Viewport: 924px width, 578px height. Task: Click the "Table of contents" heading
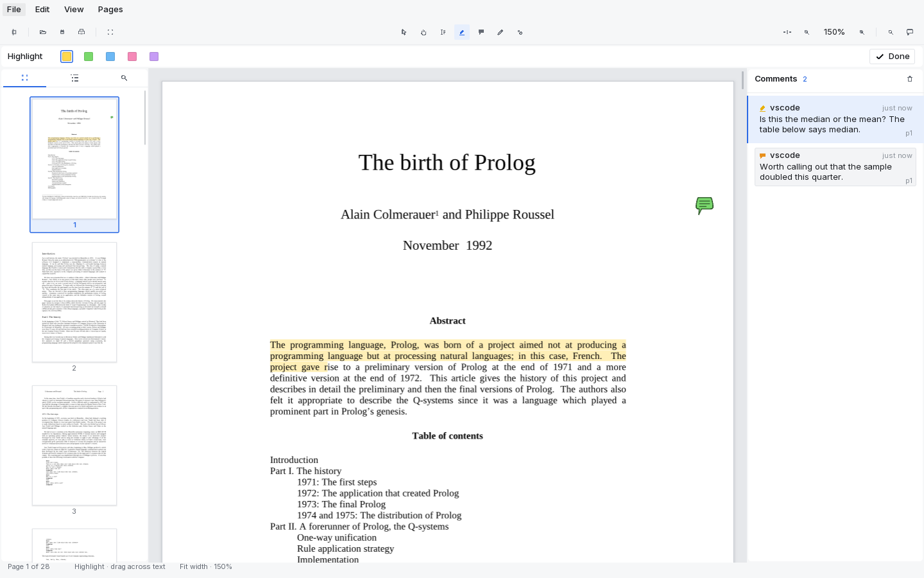[x=447, y=436]
